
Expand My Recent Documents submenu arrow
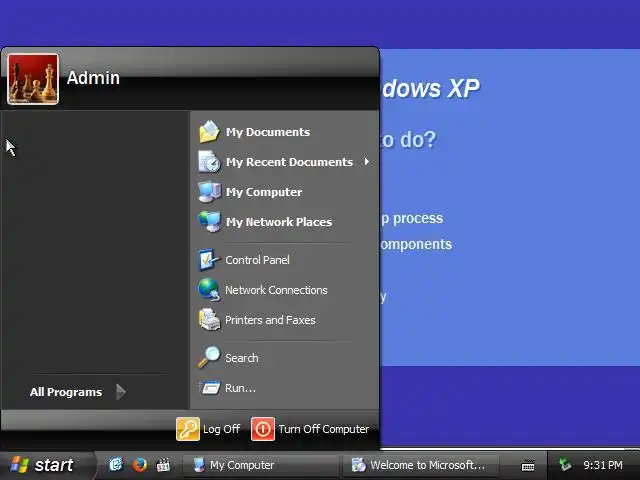coord(367,162)
